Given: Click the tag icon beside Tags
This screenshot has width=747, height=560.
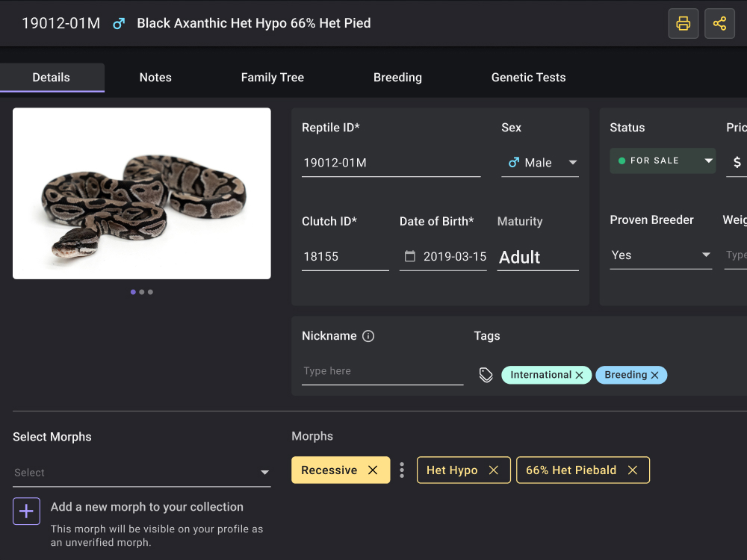Looking at the screenshot, I should (486, 375).
